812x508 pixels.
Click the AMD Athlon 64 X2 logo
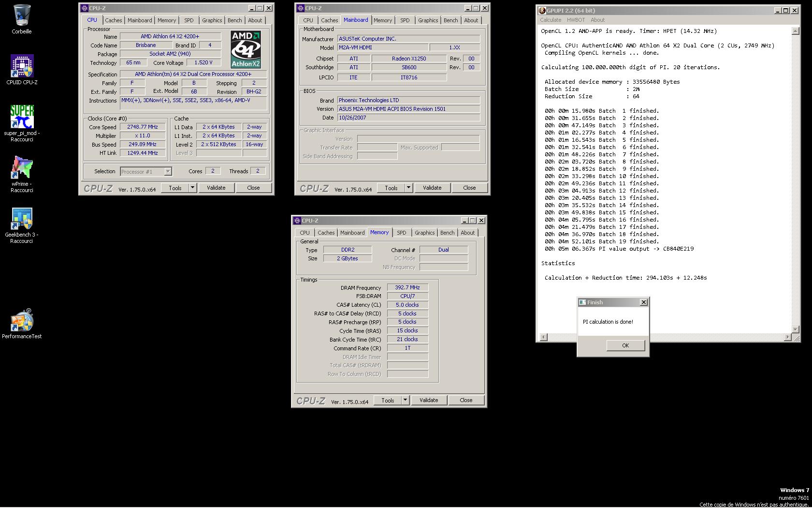[x=246, y=49]
